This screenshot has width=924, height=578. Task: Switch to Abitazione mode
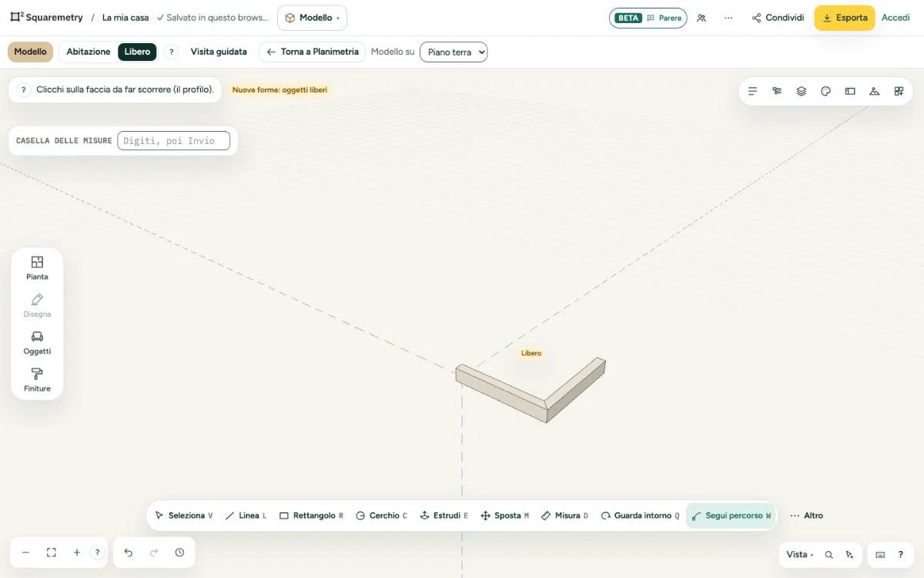[x=89, y=52]
